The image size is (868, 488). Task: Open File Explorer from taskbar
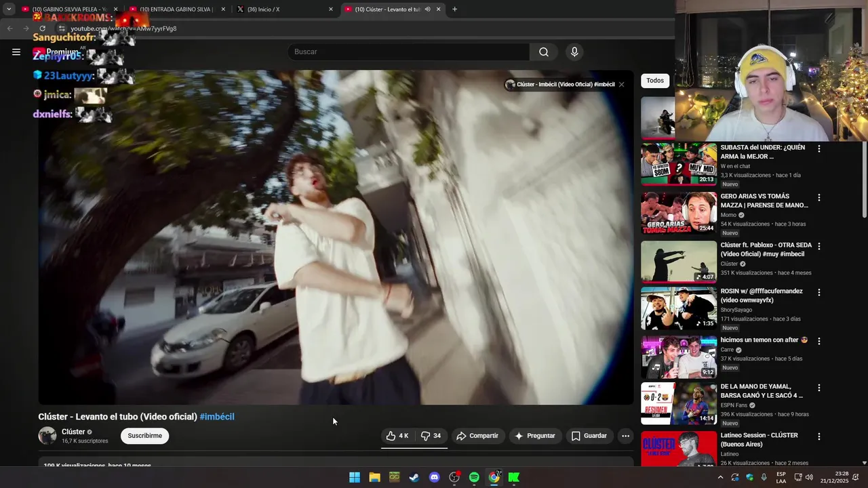pyautogui.click(x=374, y=477)
